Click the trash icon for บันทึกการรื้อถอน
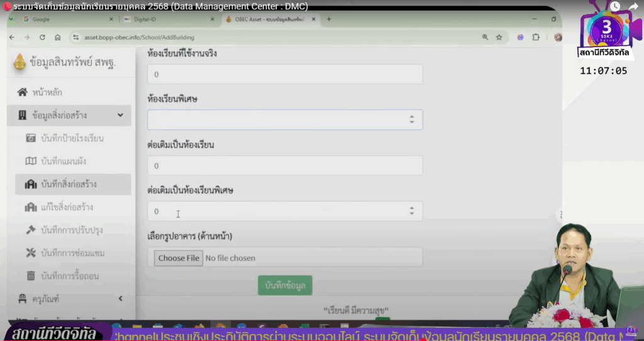This screenshot has height=341, width=644. coord(30,276)
